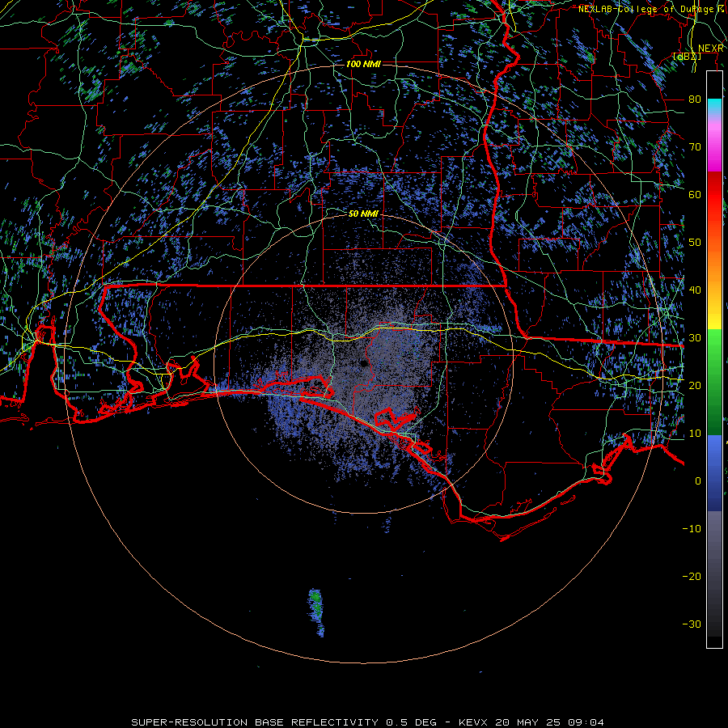This screenshot has height=728, width=728.
Task: Click the isolated green echo offshore south
Action: click(316, 612)
